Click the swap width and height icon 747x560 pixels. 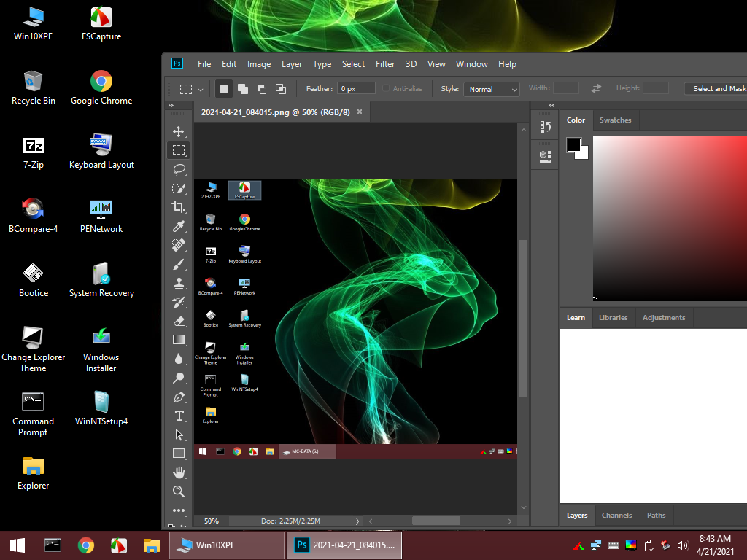click(596, 88)
